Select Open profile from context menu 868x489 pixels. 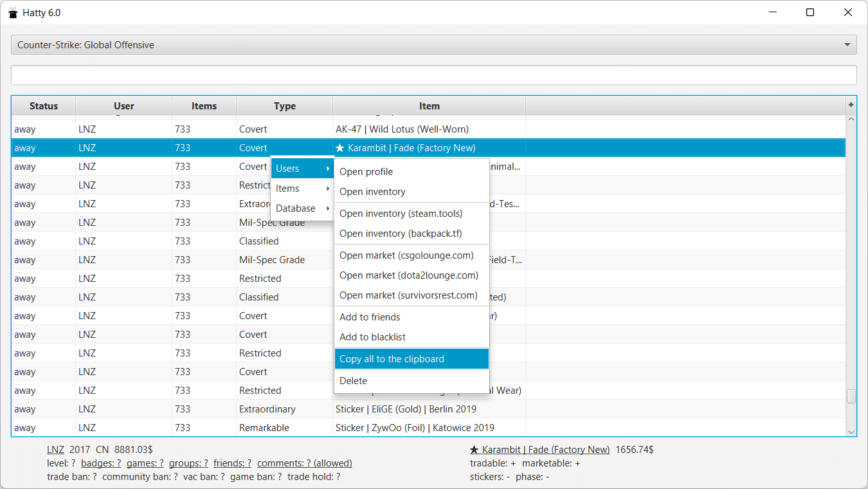click(366, 172)
